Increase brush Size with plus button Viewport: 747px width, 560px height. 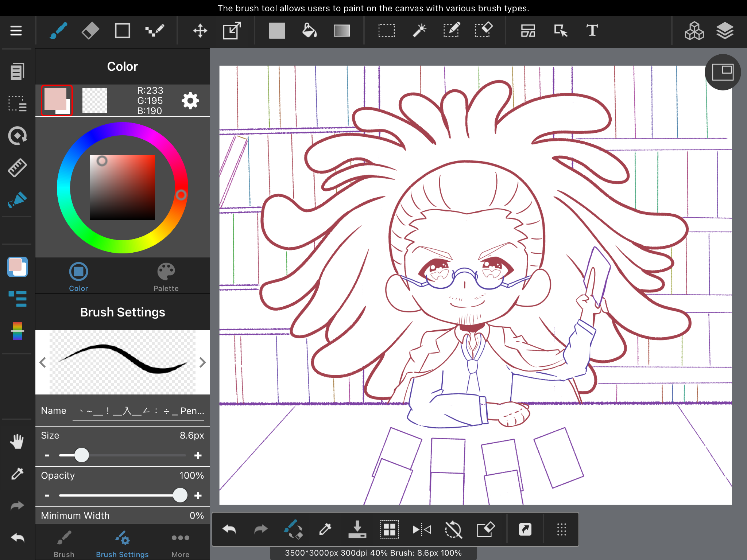click(198, 455)
